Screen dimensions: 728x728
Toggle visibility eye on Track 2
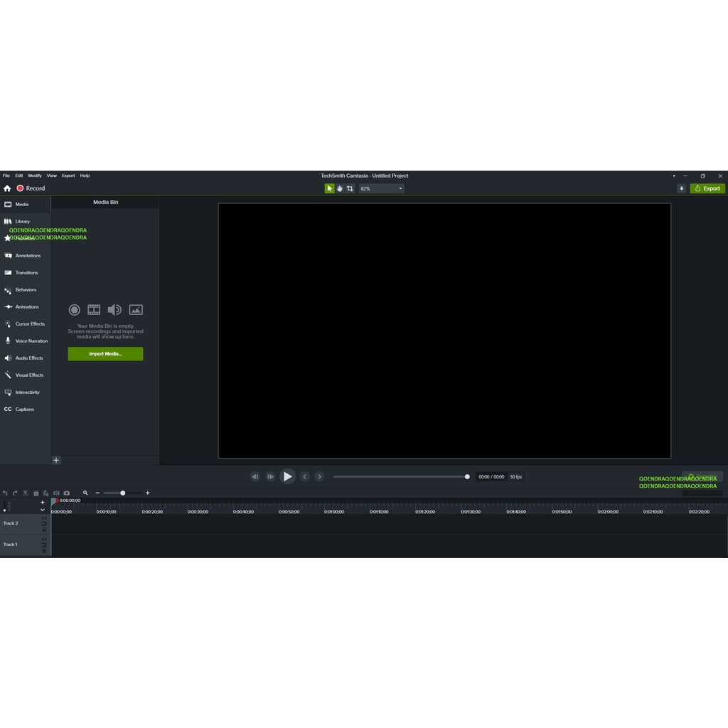[x=44, y=518]
